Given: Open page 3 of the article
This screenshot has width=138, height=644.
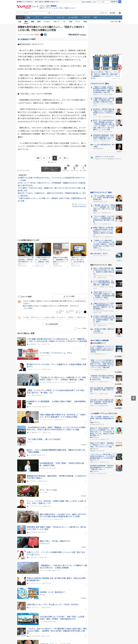Looking at the screenshot, I should click(x=49, y=158).
